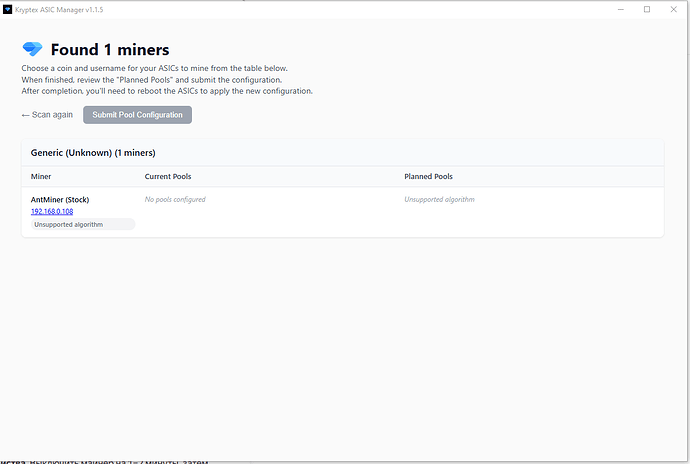Maximize the Kryptex ASIC Manager window

pos(646,9)
